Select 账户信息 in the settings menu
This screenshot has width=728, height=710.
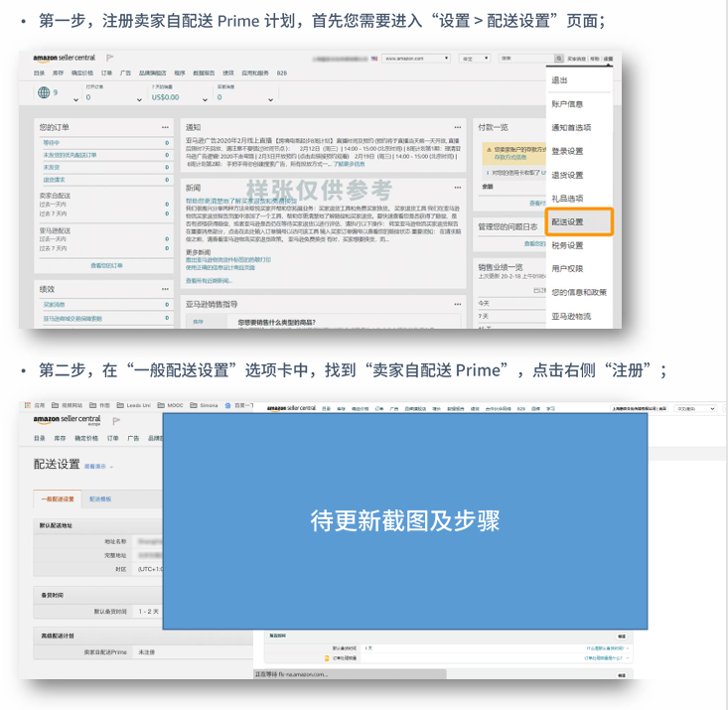(567, 104)
